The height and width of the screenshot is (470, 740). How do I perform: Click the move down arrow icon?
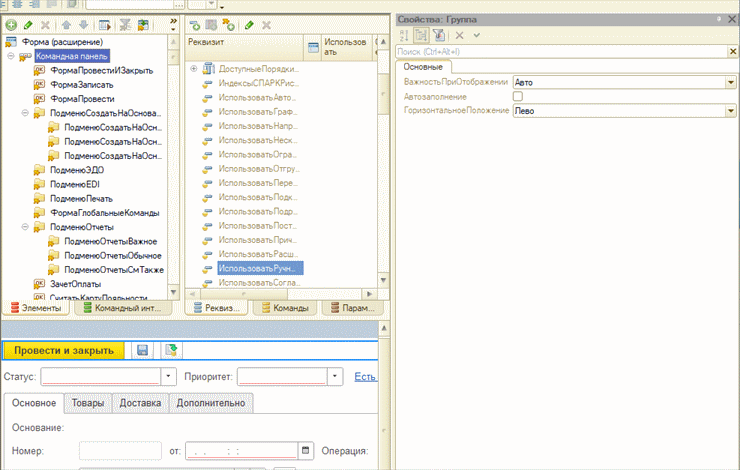84,25
